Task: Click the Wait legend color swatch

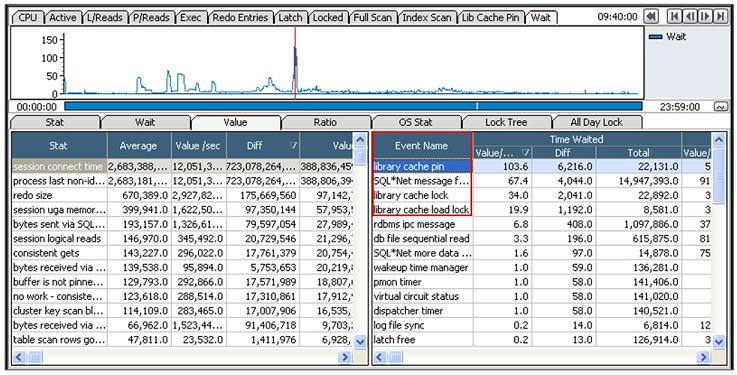Action: [x=655, y=37]
